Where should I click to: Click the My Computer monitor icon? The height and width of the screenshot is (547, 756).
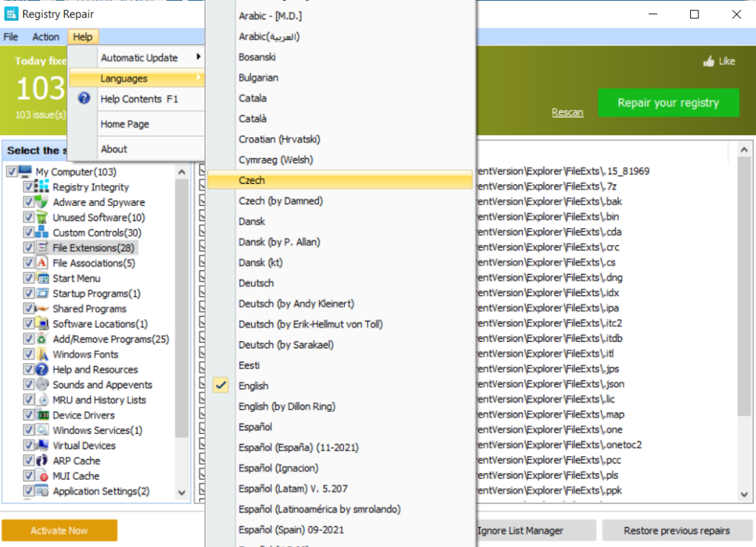pos(26,171)
